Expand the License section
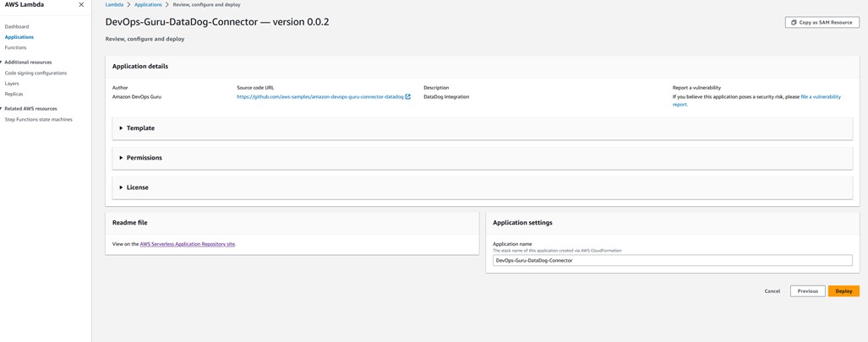This screenshot has height=342, width=868. (x=482, y=187)
